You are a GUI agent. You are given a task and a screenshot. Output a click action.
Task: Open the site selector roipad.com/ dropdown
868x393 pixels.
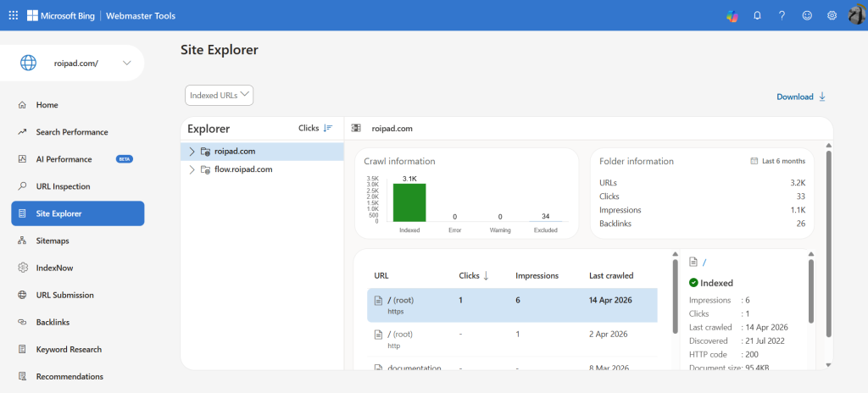(72, 64)
